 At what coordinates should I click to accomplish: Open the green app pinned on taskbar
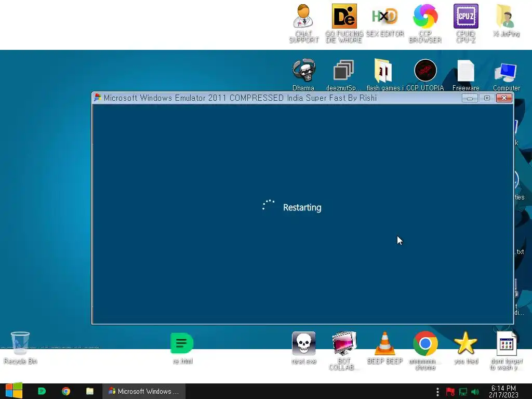pyautogui.click(x=42, y=391)
